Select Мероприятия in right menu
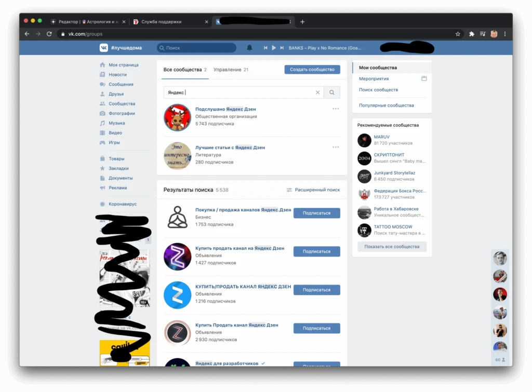 (374, 79)
